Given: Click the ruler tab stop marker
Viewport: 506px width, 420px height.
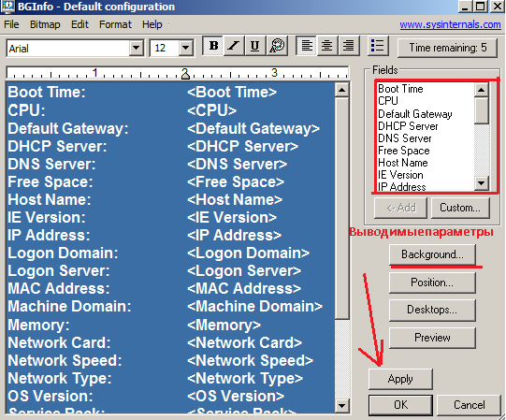Looking at the screenshot, I should (185, 75).
